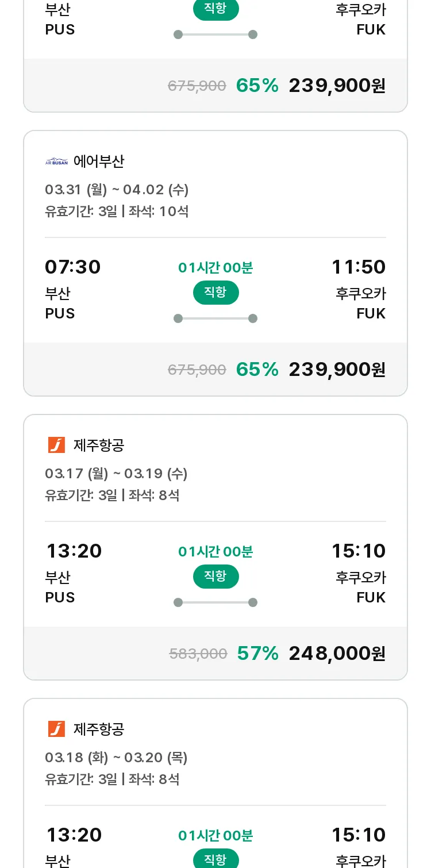Tap 유효기간 3일 좌석 10석 info line

117,212
